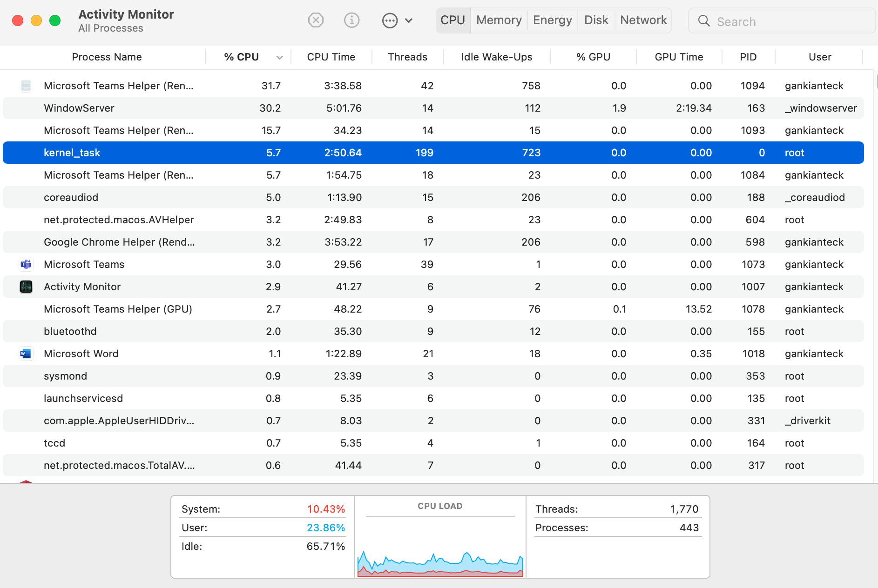878x588 pixels.
Task: Sort by the CPU Time column
Action: tap(331, 57)
